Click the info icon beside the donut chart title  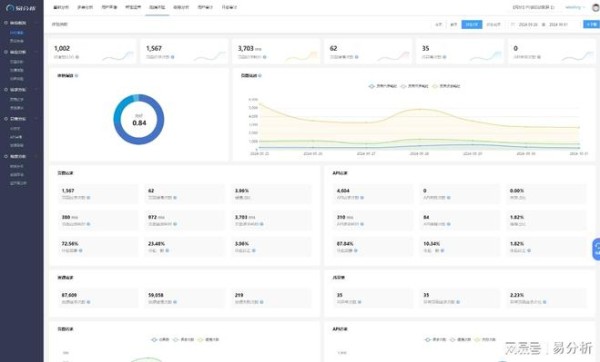tap(77, 76)
